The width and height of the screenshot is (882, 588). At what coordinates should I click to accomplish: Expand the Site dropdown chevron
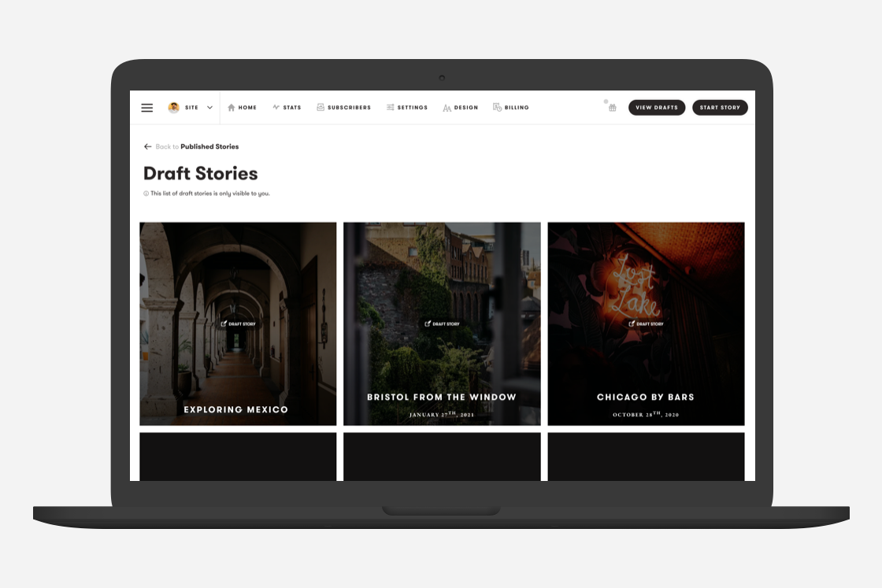pos(209,107)
